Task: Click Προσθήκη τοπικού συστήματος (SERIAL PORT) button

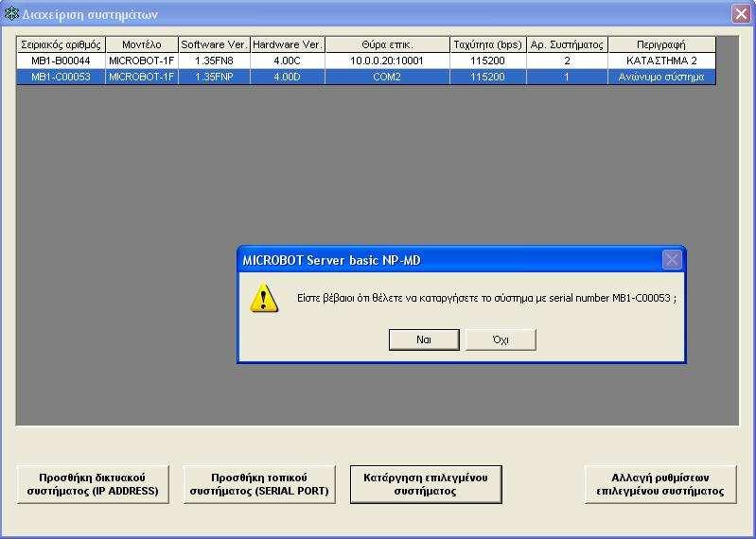Action: pos(259,484)
